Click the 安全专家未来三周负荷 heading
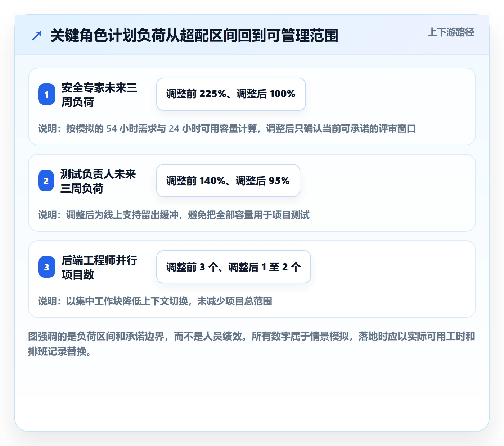504x446 pixels. click(x=99, y=95)
